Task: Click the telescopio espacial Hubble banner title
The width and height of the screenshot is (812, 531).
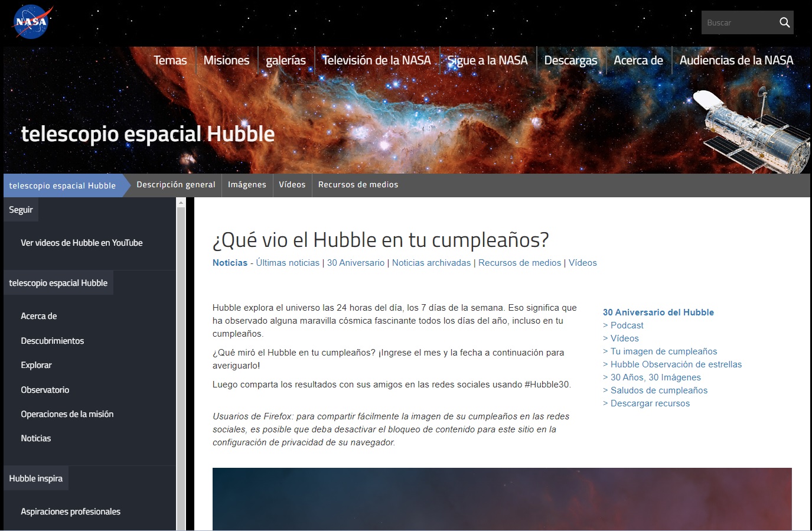Action: point(148,134)
